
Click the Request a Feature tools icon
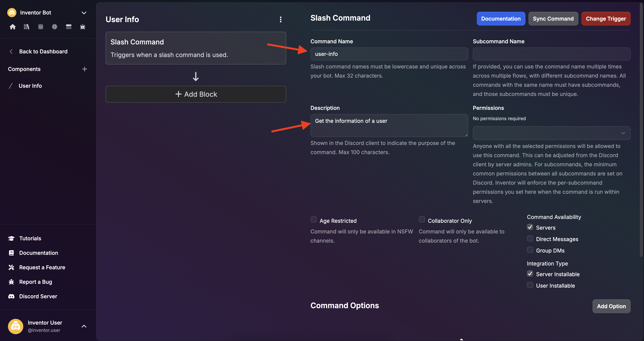pos(11,267)
